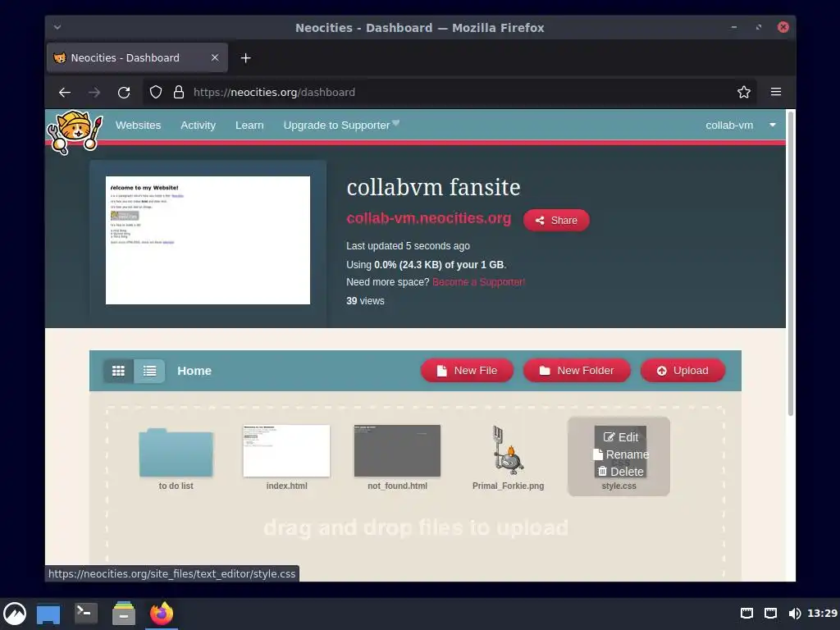Create a new folder

point(577,371)
